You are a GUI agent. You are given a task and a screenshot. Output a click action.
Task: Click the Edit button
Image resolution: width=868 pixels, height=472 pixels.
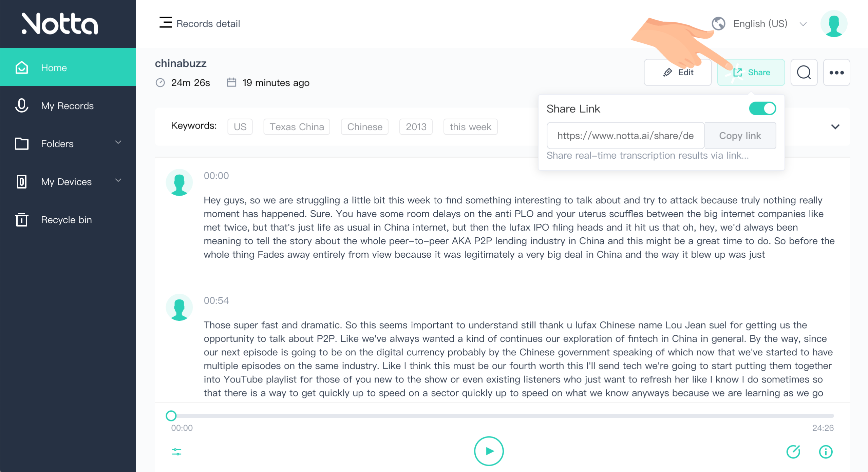click(678, 73)
